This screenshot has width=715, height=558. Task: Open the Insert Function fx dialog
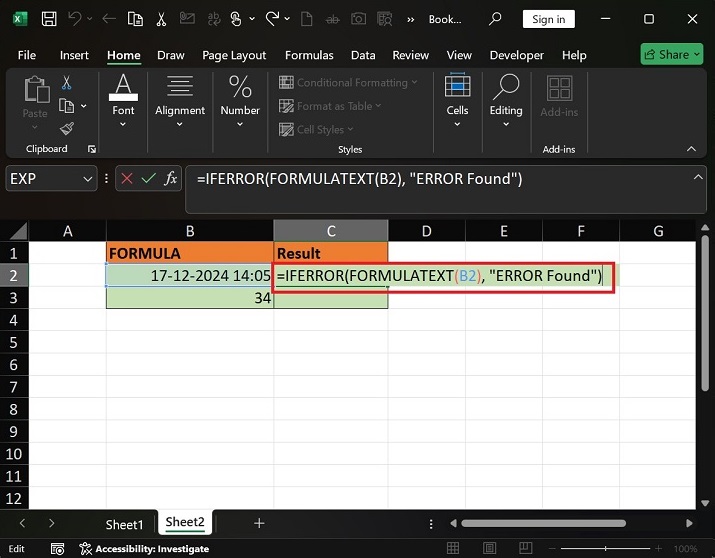pyautogui.click(x=171, y=179)
